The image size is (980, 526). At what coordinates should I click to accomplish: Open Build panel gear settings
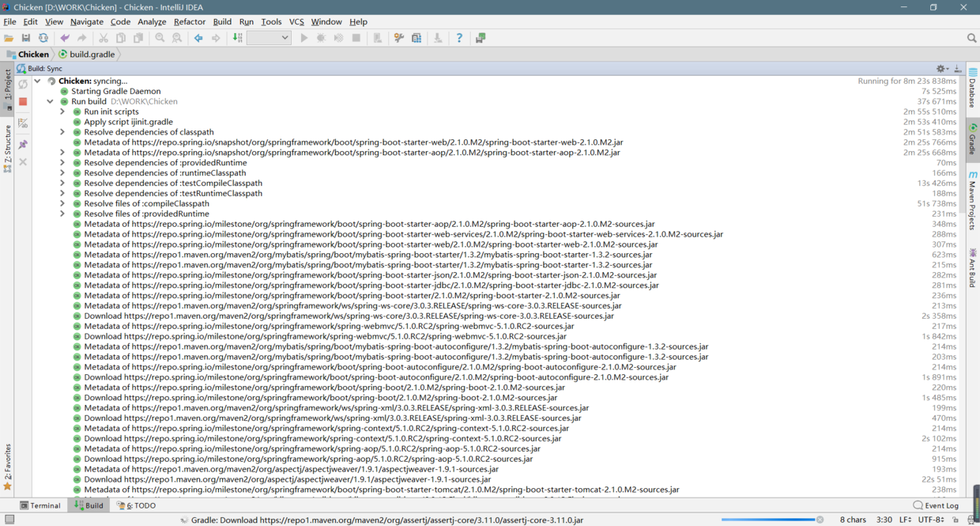pos(942,69)
